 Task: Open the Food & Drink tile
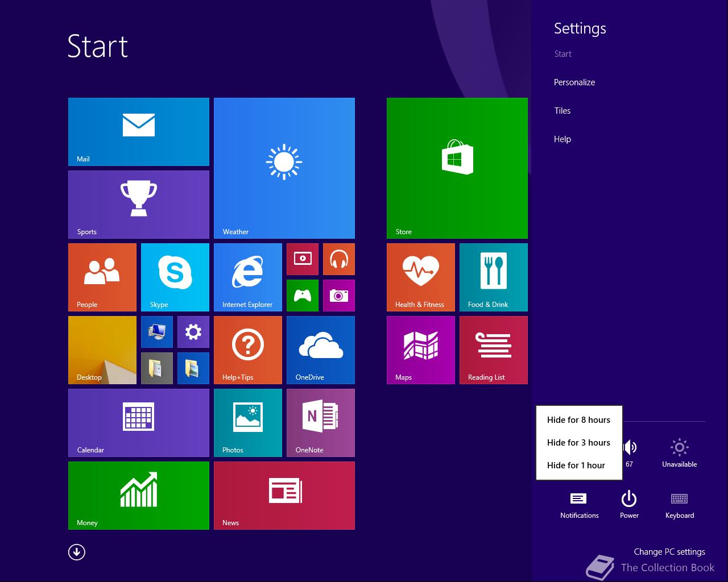494,277
